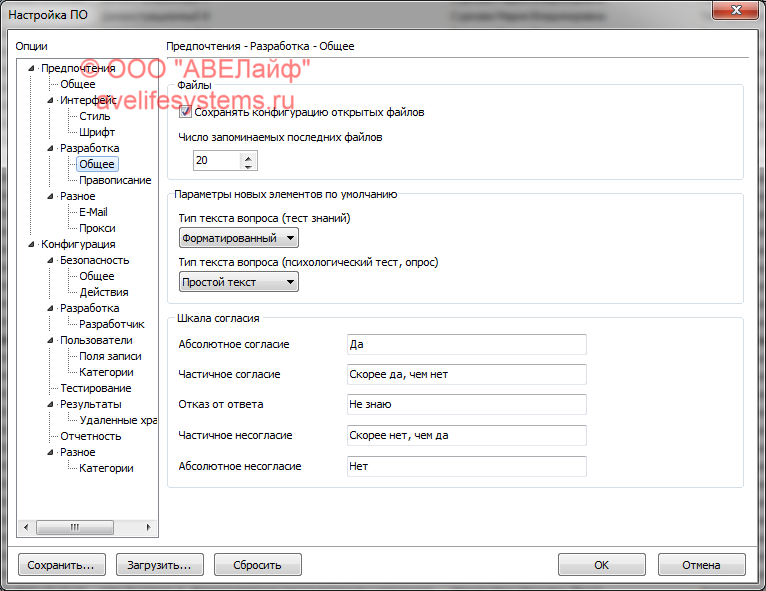Image resolution: width=766 pixels, height=591 pixels.
Task: Decrease the remembered files count stepper
Action: pos(249,165)
